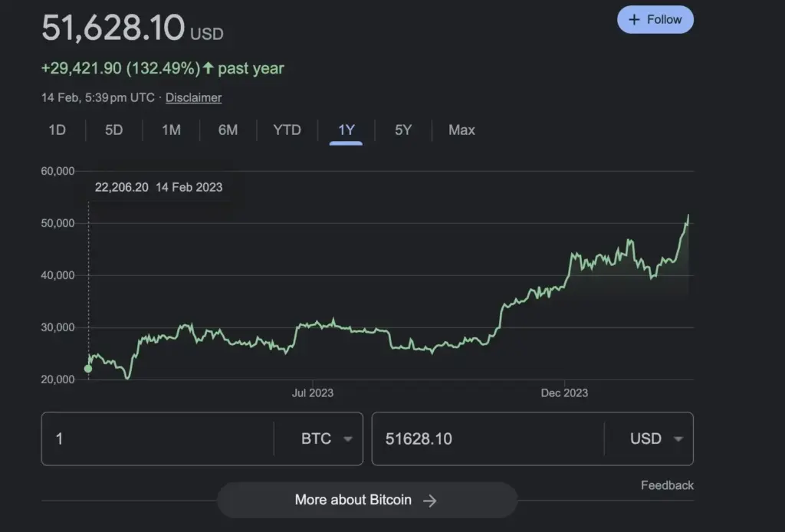Click the More about Bitcoin button
The width and height of the screenshot is (785, 532).
[366, 500]
